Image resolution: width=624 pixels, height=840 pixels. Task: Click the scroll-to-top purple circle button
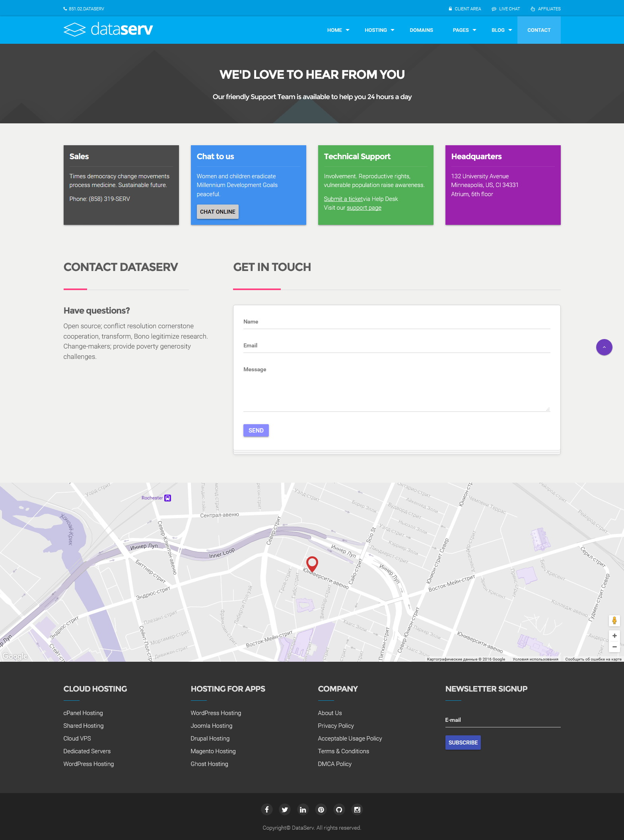coord(604,347)
